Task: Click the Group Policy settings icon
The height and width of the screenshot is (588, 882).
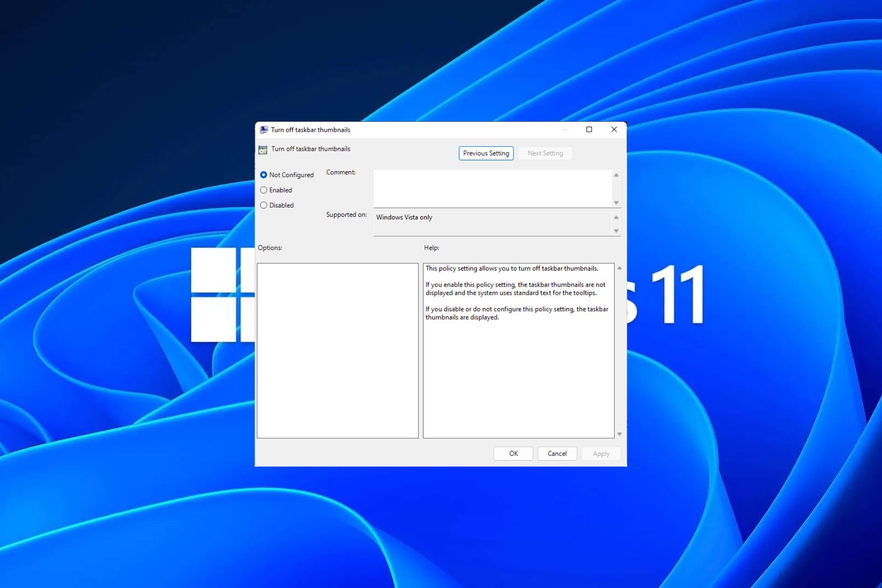Action: [264, 148]
